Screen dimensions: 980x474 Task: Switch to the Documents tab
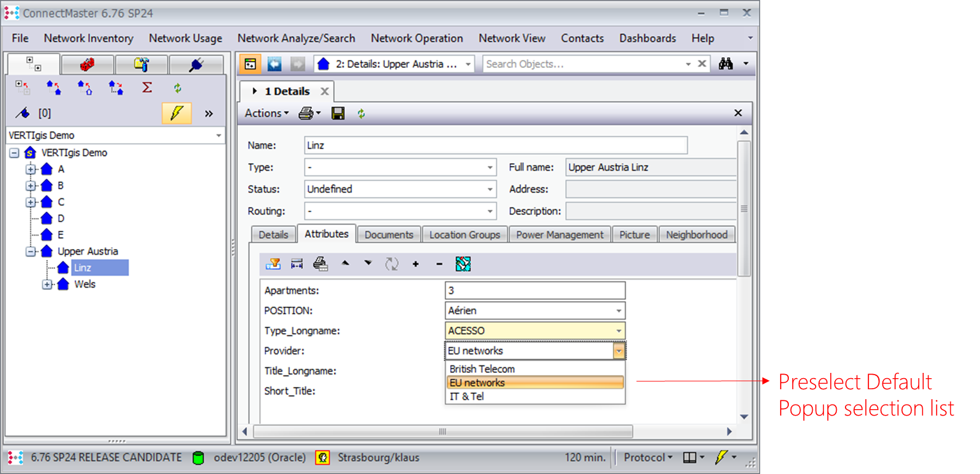[389, 234]
